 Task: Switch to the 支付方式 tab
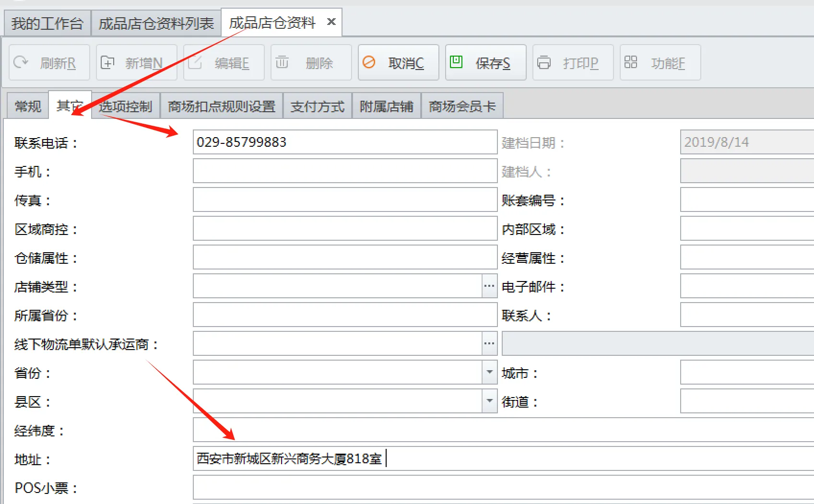pyautogui.click(x=318, y=106)
